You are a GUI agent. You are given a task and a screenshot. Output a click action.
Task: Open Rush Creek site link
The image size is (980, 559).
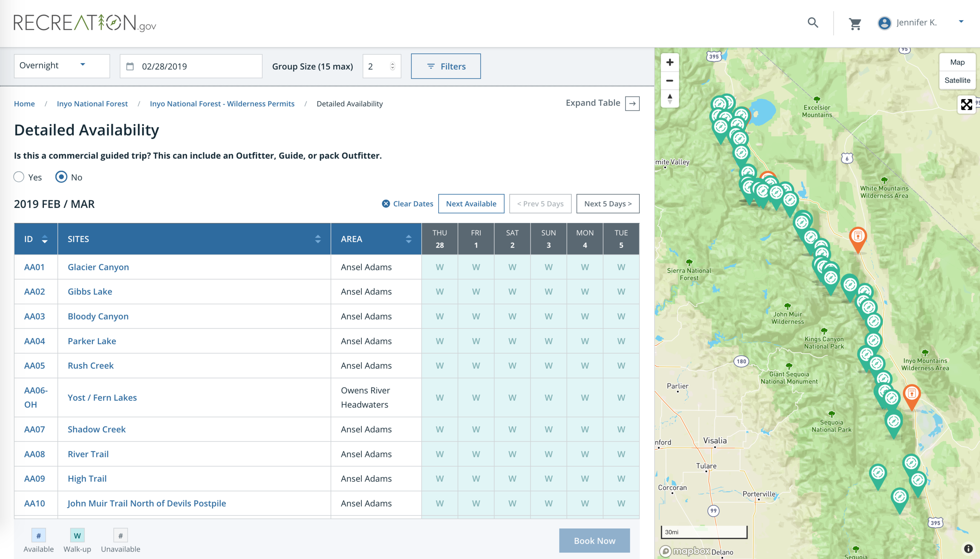(x=91, y=365)
